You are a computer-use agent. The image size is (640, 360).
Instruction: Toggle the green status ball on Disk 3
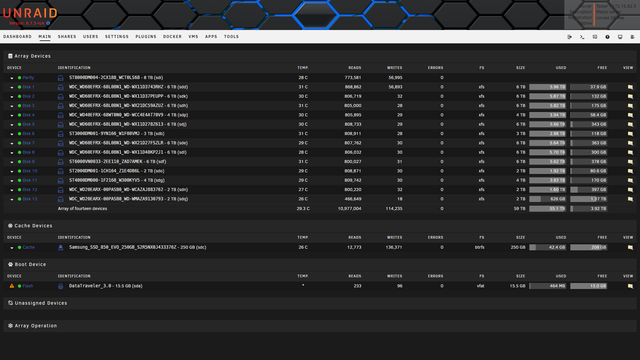click(x=19, y=106)
